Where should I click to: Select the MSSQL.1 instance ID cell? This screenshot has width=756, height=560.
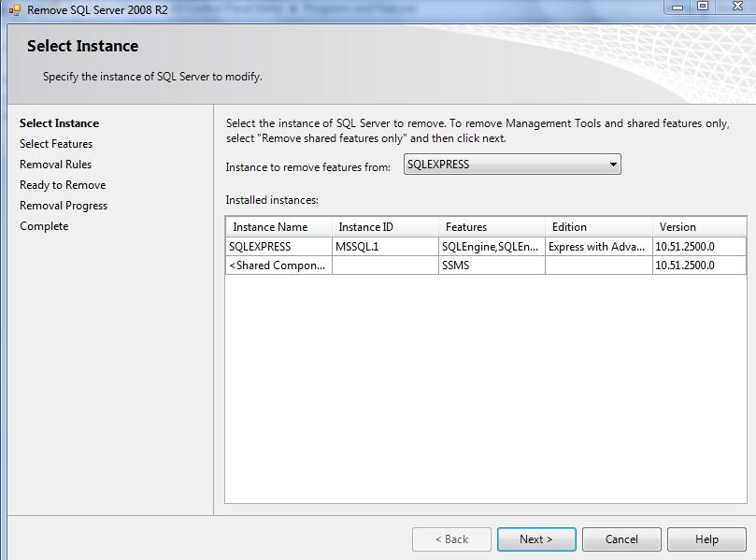click(x=385, y=247)
